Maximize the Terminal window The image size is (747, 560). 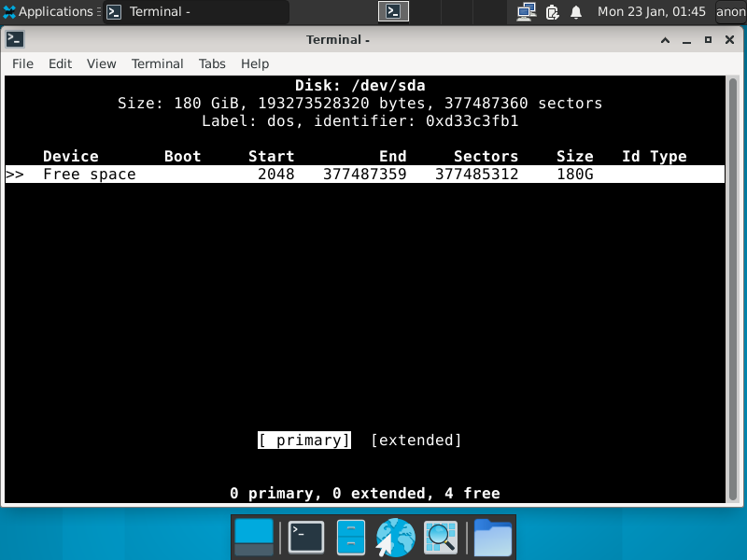[x=708, y=40]
